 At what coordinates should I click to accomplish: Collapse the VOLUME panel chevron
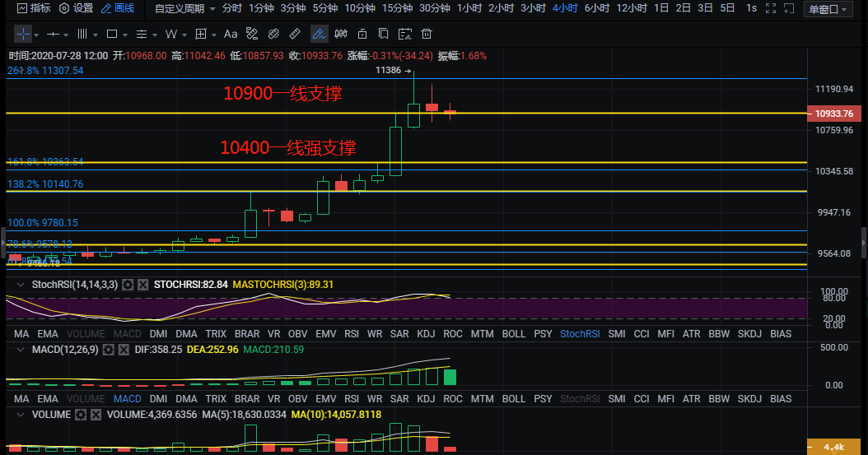click(21, 415)
